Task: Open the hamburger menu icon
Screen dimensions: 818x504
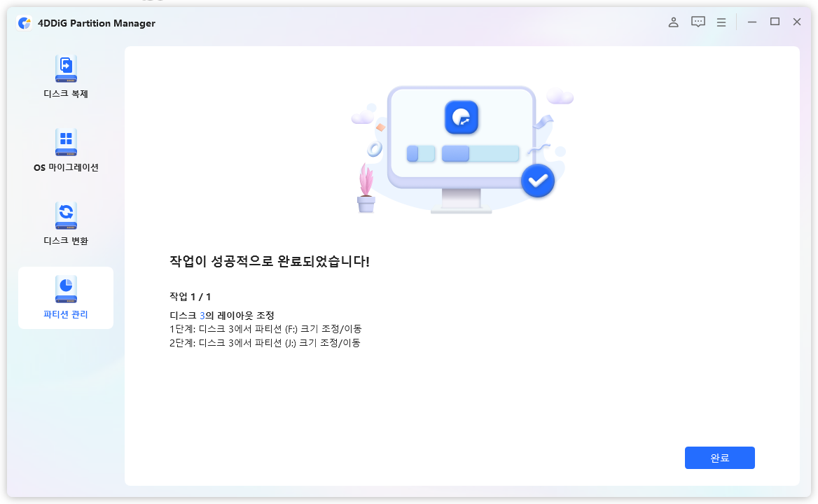Action: pyautogui.click(x=721, y=22)
